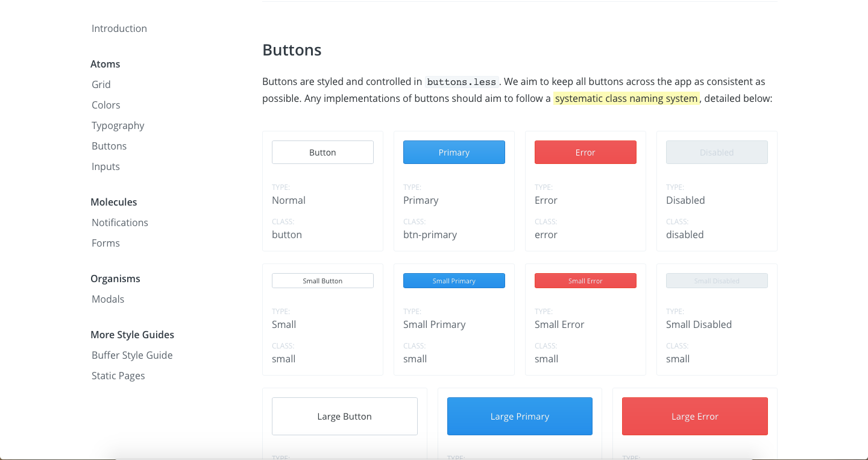
Task: Jump to Inputs section
Action: (x=106, y=166)
